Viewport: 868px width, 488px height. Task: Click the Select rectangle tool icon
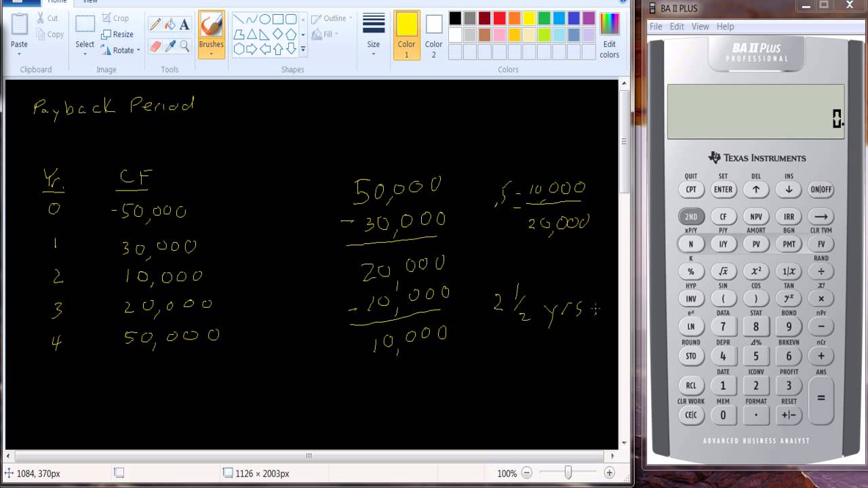click(85, 24)
